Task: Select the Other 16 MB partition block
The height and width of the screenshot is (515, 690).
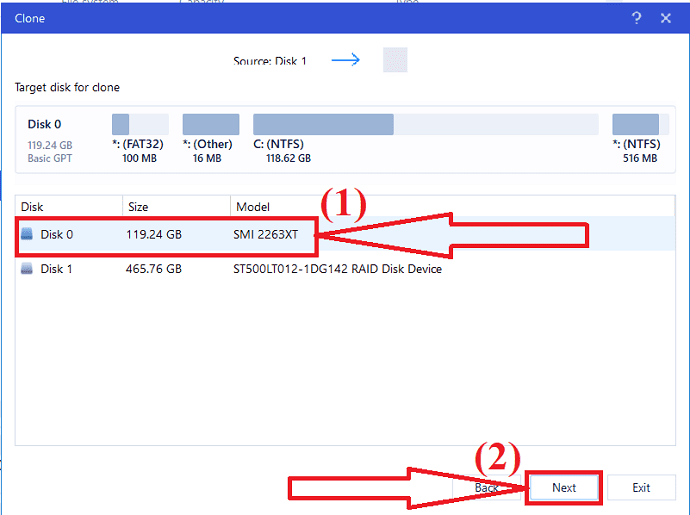Action: click(210, 125)
